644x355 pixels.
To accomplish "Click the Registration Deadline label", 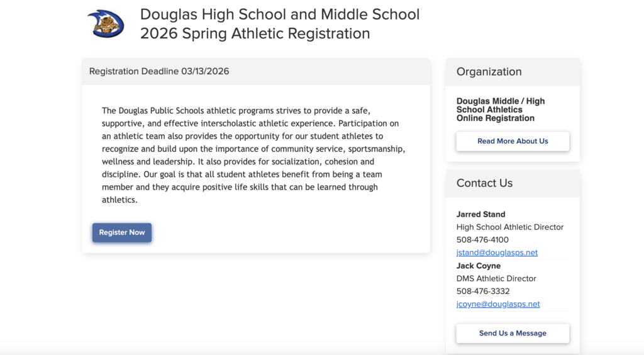I will 134,71.
